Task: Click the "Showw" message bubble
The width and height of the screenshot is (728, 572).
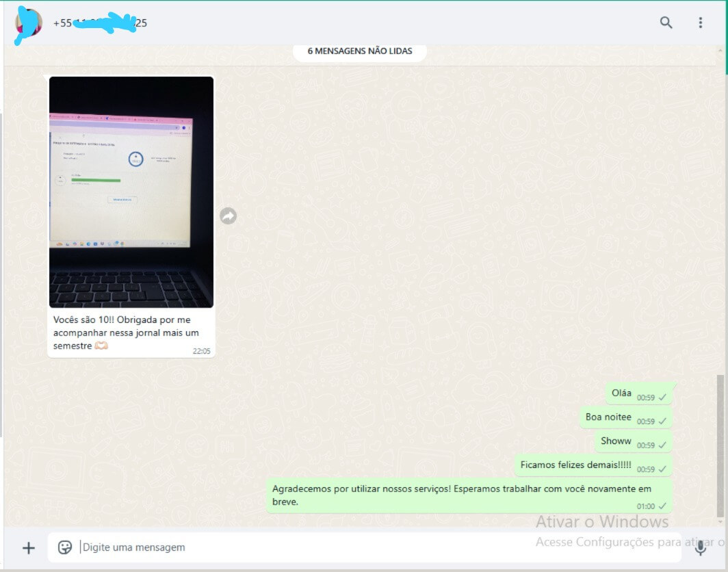Action: pos(616,441)
